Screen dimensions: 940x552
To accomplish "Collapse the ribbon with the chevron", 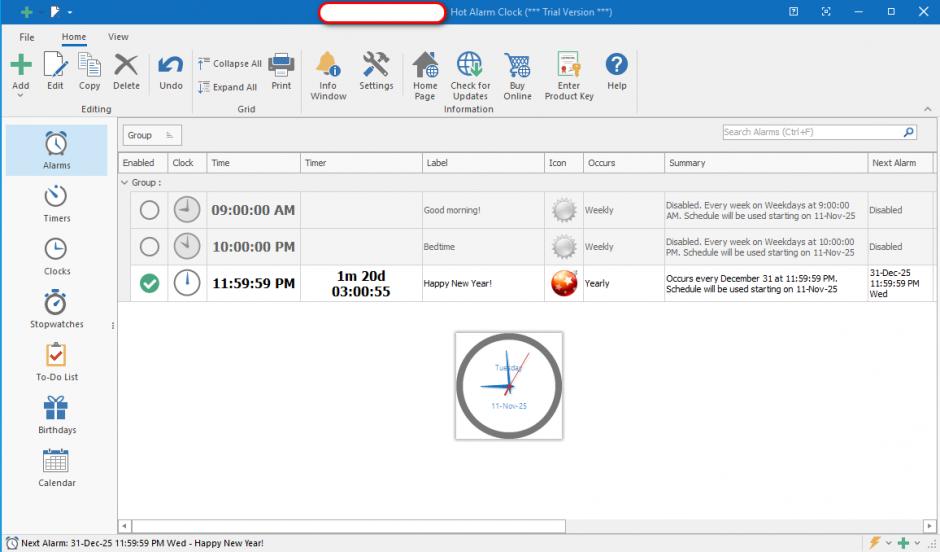I will [x=927, y=109].
